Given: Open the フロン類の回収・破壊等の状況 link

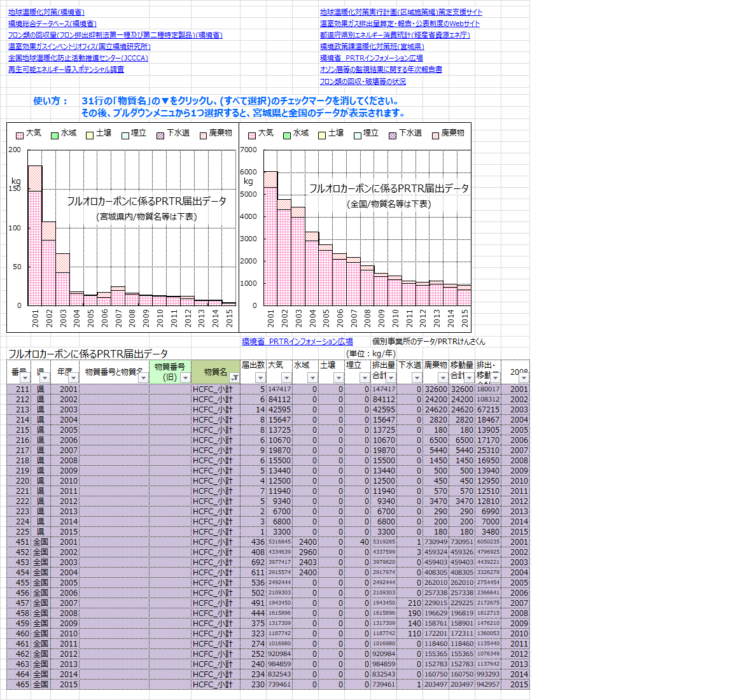Looking at the screenshot, I should [x=363, y=81].
